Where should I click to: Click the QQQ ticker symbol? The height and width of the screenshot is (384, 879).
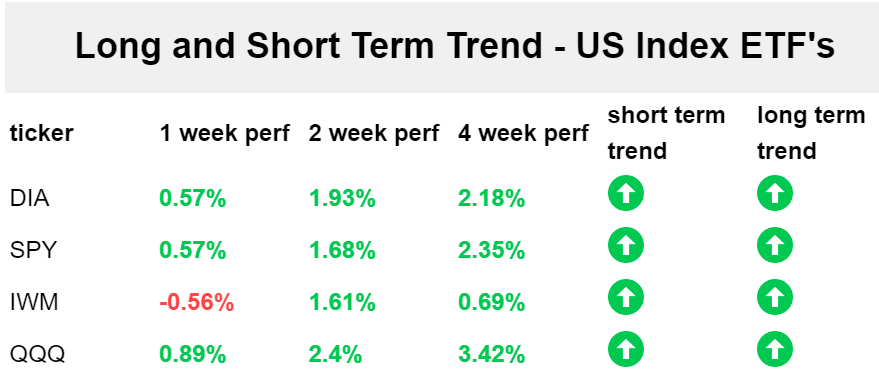pyautogui.click(x=37, y=355)
